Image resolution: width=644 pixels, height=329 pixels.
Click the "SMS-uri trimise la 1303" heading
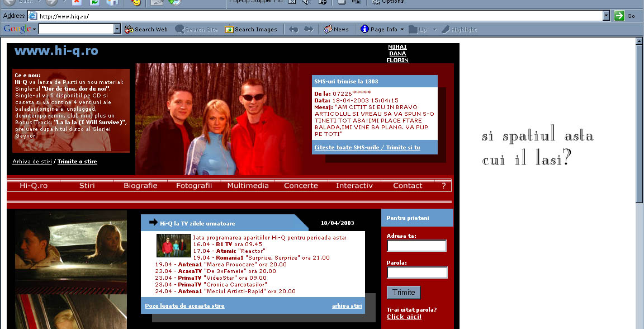click(x=346, y=82)
